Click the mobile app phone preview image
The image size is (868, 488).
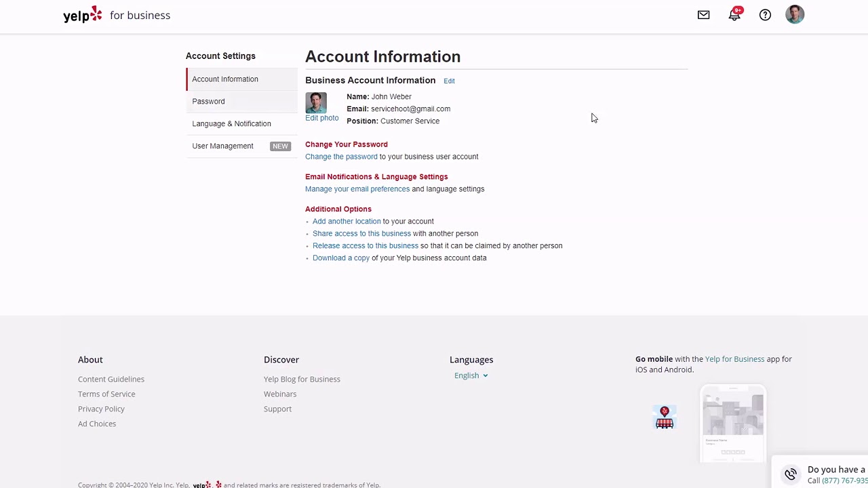click(733, 424)
